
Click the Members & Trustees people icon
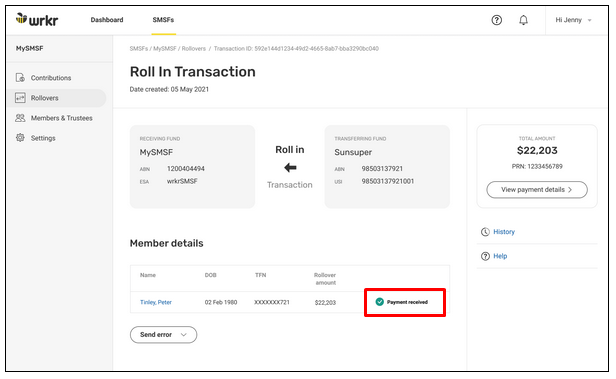click(20, 118)
